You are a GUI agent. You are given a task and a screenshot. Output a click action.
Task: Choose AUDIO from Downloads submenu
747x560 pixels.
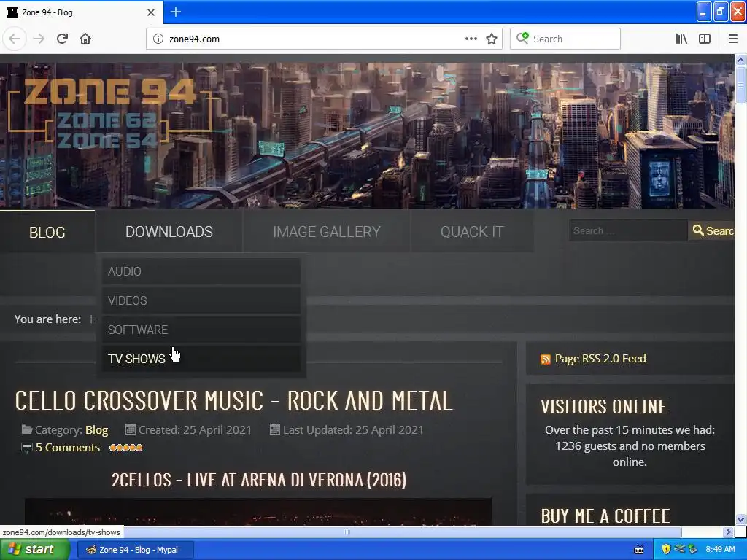click(x=201, y=271)
